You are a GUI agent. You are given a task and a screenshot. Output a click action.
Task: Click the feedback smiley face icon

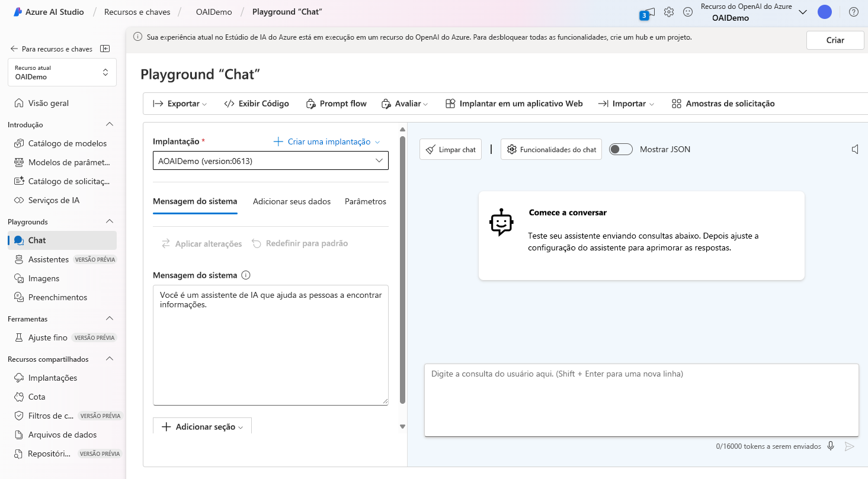tap(688, 12)
